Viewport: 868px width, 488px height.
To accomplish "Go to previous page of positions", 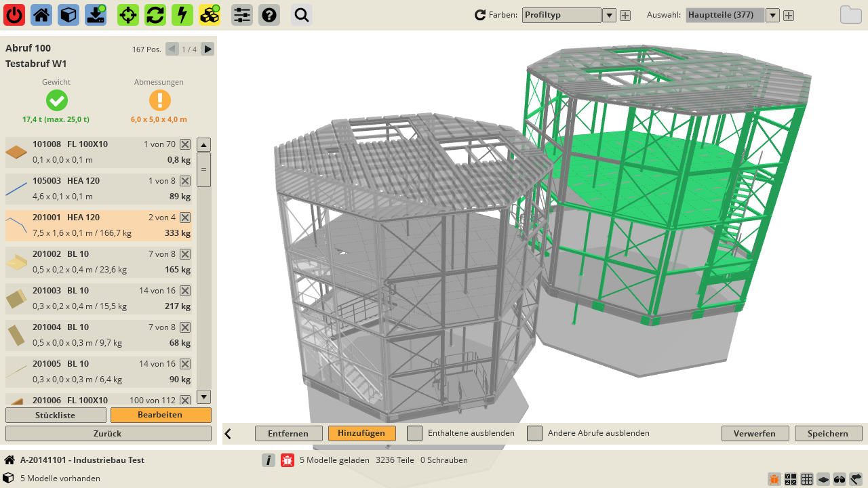I will tap(172, 49).
